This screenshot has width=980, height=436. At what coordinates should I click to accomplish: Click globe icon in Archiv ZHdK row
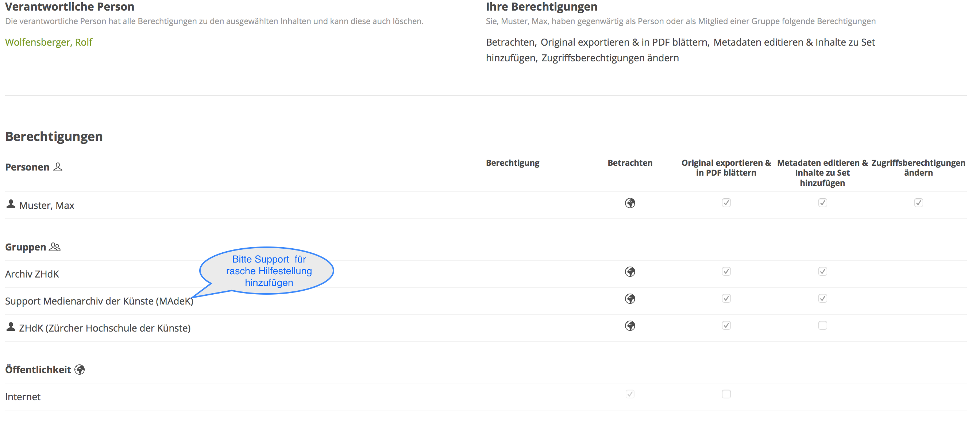tap(630, 272)
